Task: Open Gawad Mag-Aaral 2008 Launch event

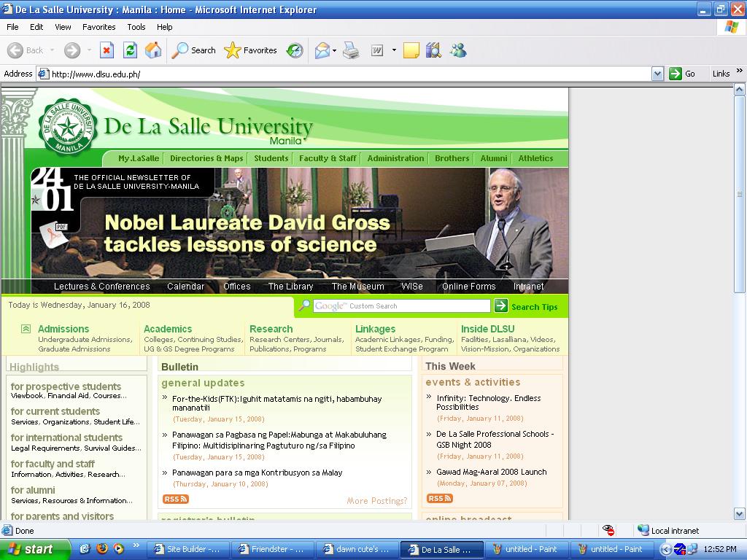Action: (x=491, y=472)
